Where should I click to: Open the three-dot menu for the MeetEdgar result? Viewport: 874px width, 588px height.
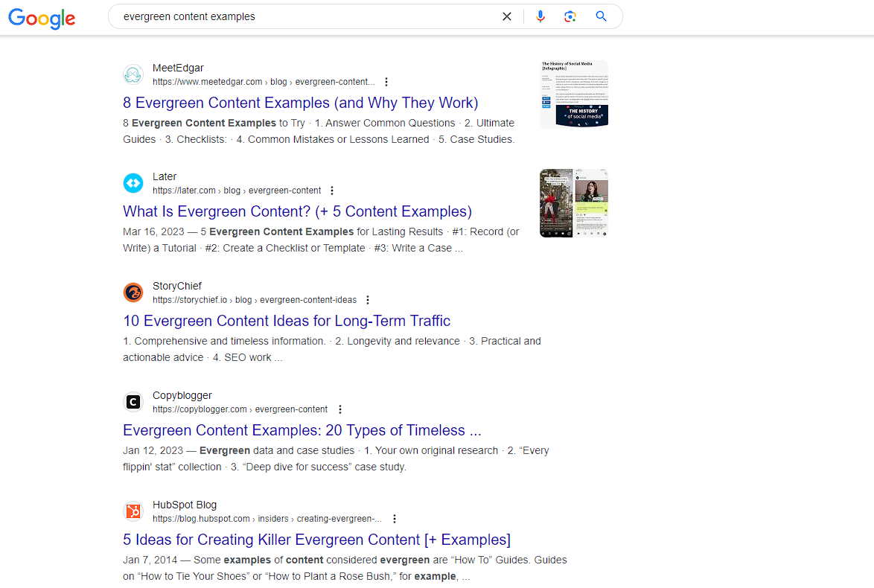coord(386,81)
